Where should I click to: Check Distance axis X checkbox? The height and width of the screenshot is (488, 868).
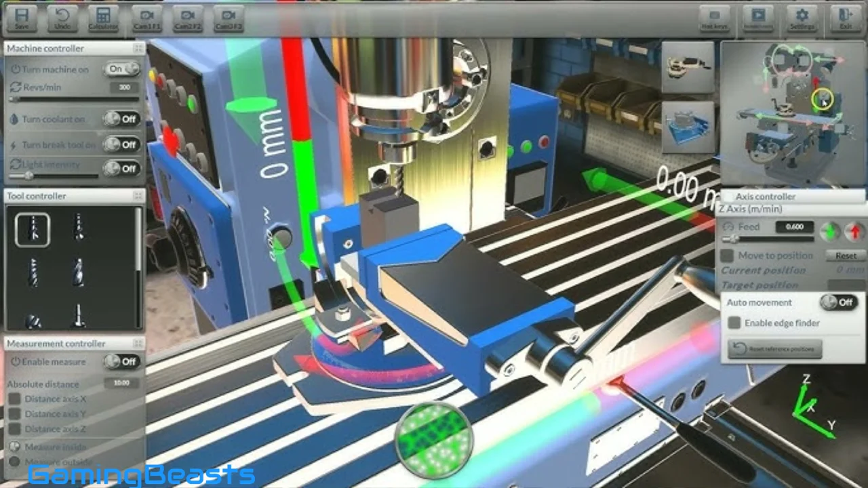coord(14,399)
